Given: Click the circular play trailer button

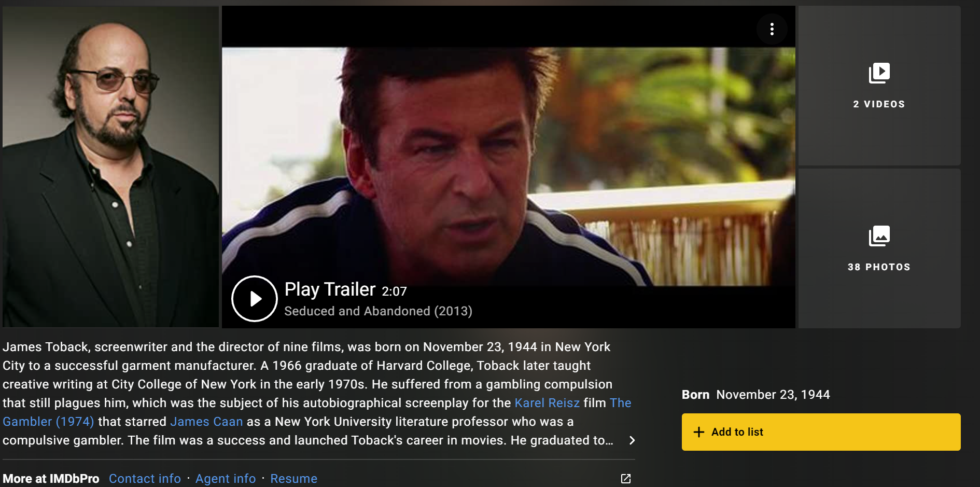Looking at the screenshot, I should (255, 299).
